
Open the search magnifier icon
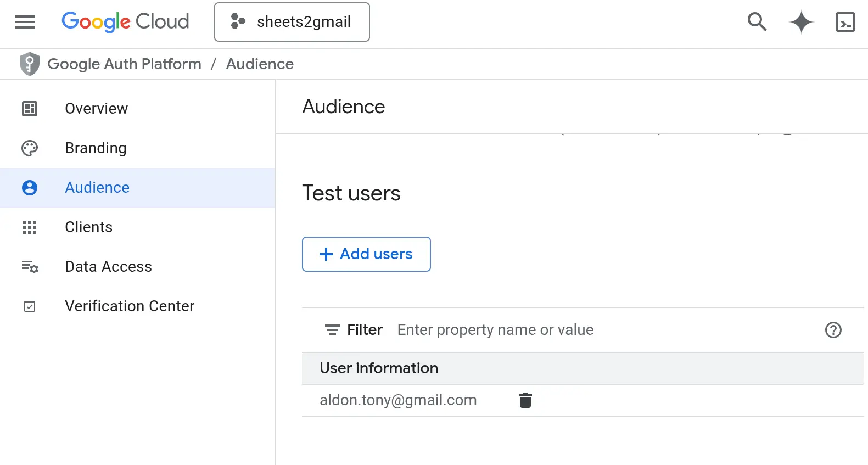click(x=757, y=22)
